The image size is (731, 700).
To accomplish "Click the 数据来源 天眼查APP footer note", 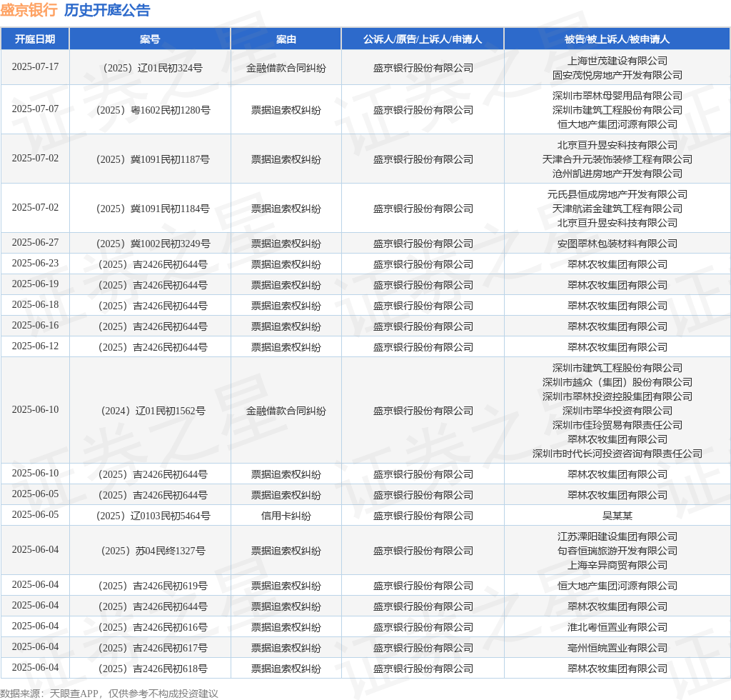I will pos(109,694).
